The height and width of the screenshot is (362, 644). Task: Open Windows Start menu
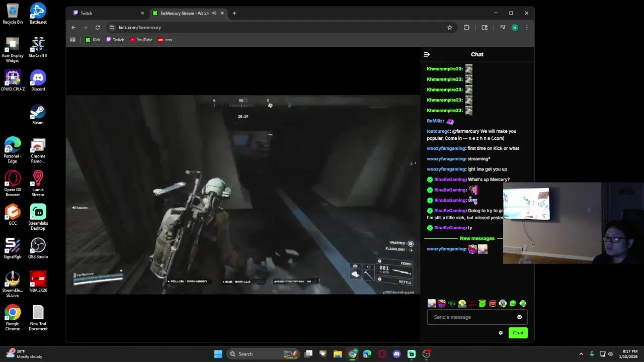(218, 354)
